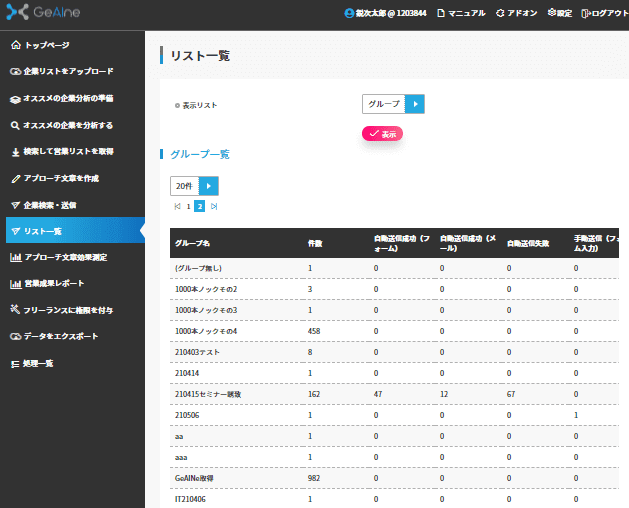This screenshot has height=508, width=629.
Task: Go to page 1 of pagination
Action: [188, 206]
